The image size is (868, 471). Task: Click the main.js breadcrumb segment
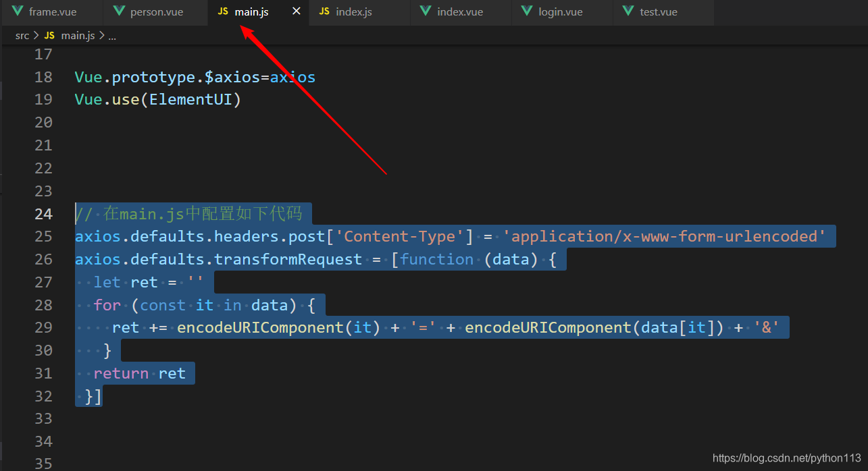(78, 35)
